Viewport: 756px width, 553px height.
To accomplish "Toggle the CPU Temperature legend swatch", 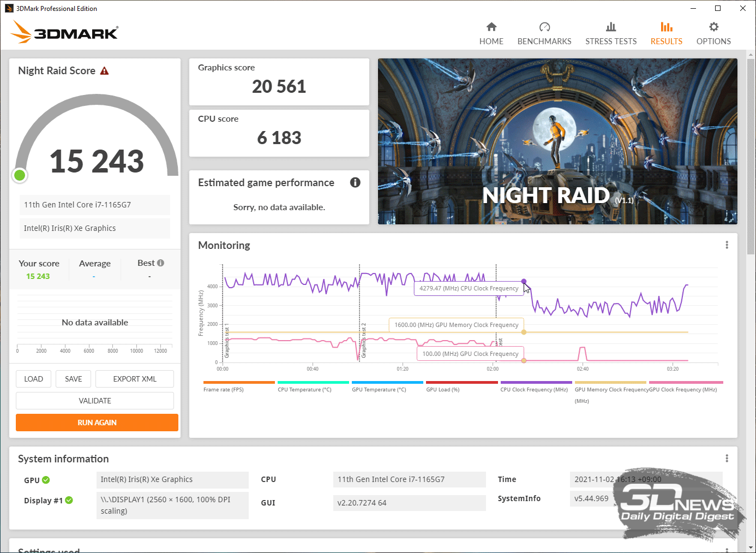I will click(313, 383).
